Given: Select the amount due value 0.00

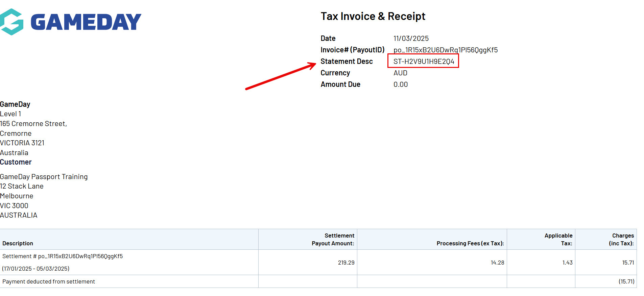Looking at the screenshot, I should pyautogui.click(x=401, y=84).
